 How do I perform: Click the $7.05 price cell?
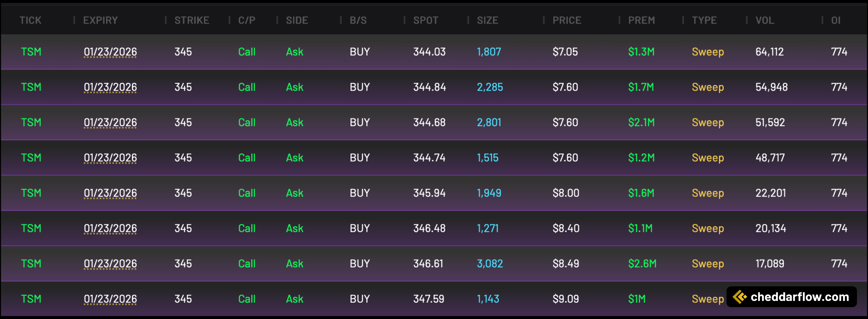coord(565,52)
